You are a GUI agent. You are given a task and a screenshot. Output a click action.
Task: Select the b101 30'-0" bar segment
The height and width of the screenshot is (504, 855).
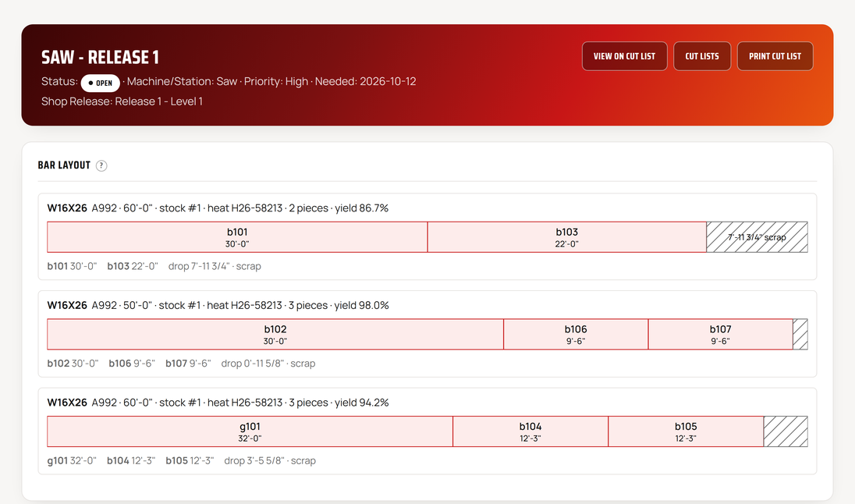(237, 237)
